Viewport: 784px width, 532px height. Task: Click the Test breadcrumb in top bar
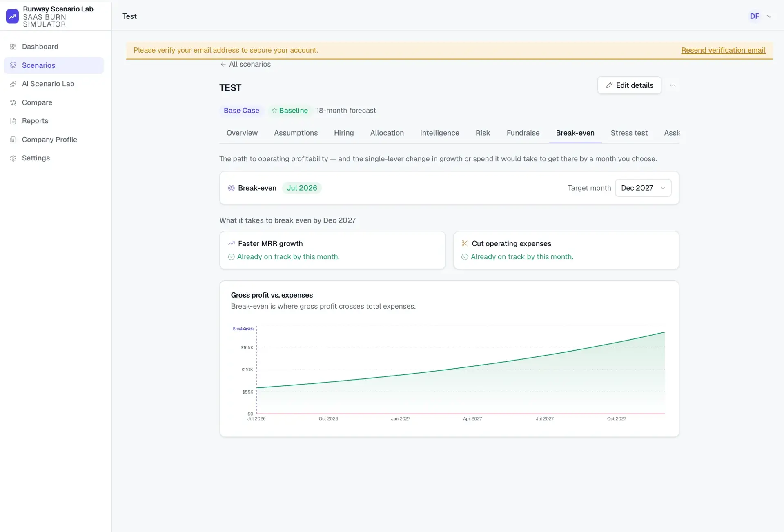[x=129, y=16]
